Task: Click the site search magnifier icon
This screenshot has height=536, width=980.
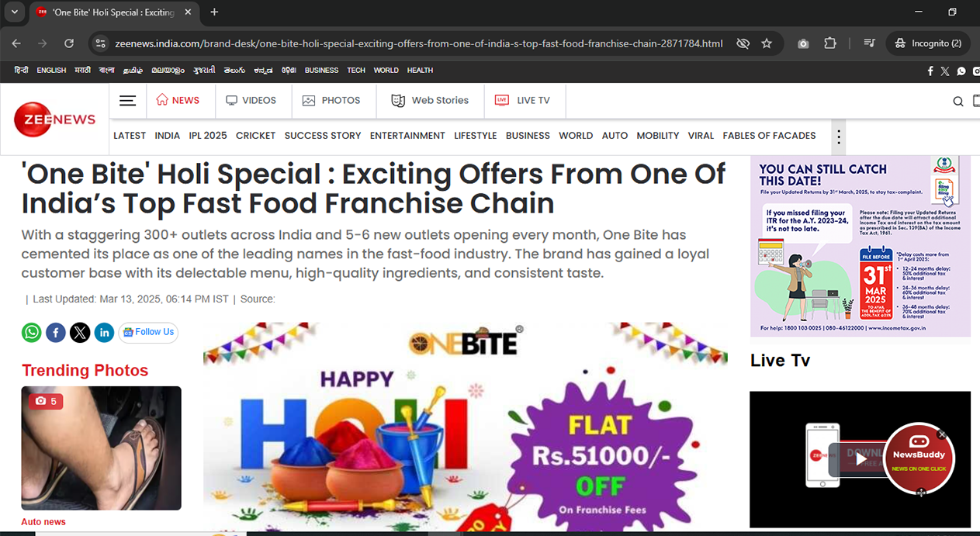Action: tap(958, 102)
